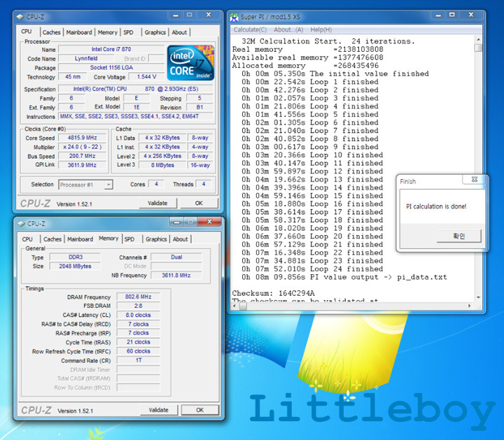Click the tRFC value 60 clocks
This screenshot has height=440, width=504.
pyautogui.click(x=138, y=351)
